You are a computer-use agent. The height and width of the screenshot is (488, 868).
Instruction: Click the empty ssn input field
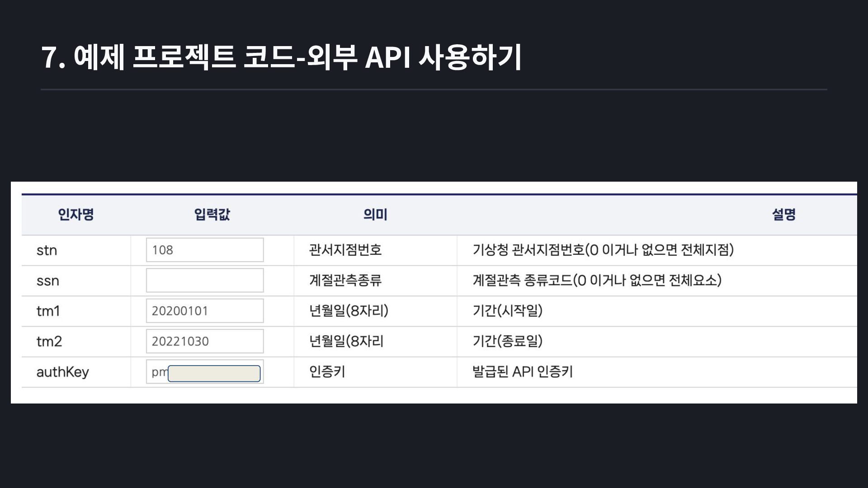click(x=204, y=280)
